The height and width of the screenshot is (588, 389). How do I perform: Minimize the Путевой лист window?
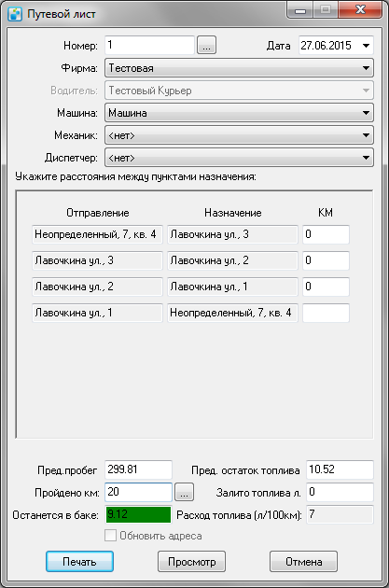(x=300, y=9)
